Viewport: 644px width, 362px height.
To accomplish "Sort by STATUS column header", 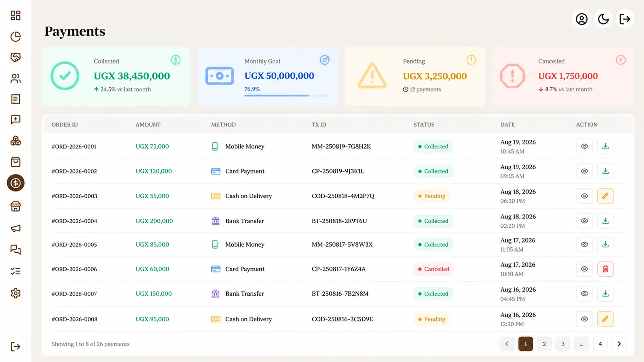I will [424, 125].
